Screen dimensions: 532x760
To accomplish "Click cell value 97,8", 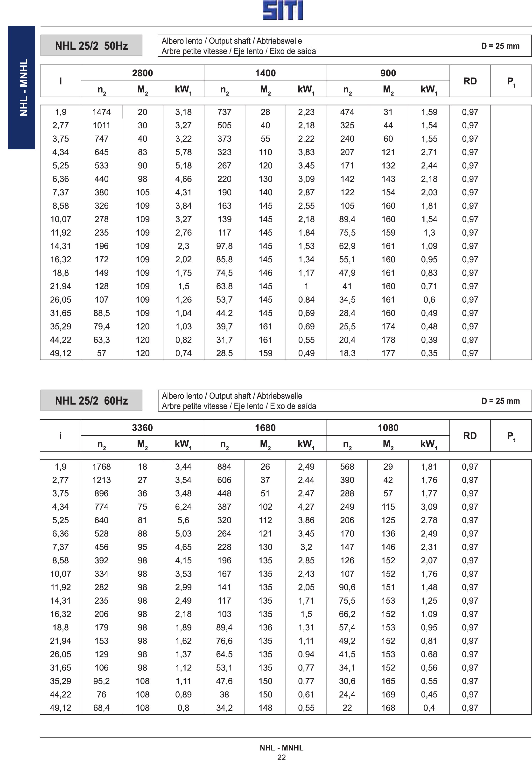I will pos(224,246).
